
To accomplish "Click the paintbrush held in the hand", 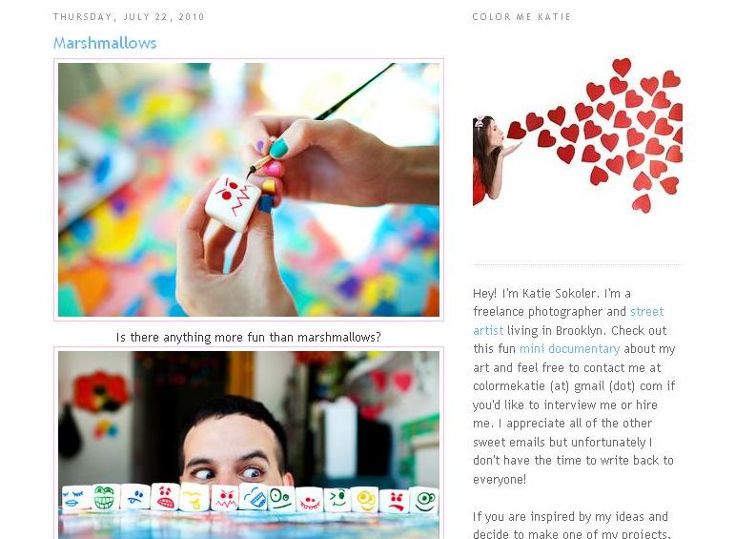I will (320, 120).
